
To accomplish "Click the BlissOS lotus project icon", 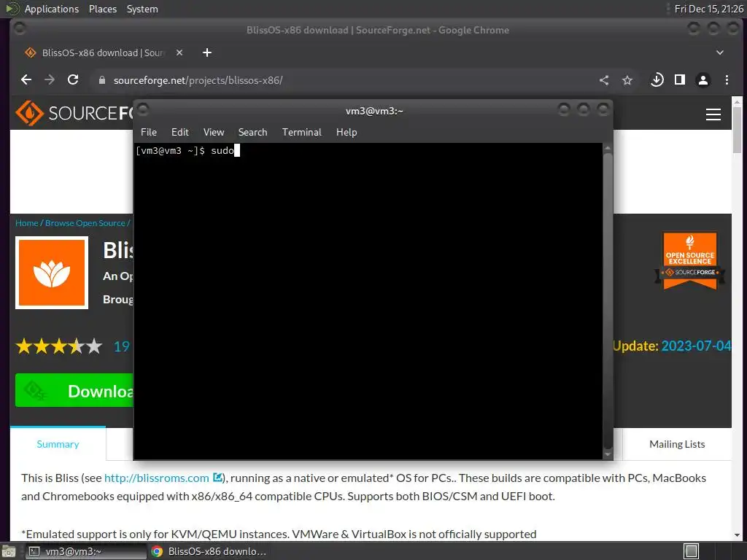I will coord(52,273).
